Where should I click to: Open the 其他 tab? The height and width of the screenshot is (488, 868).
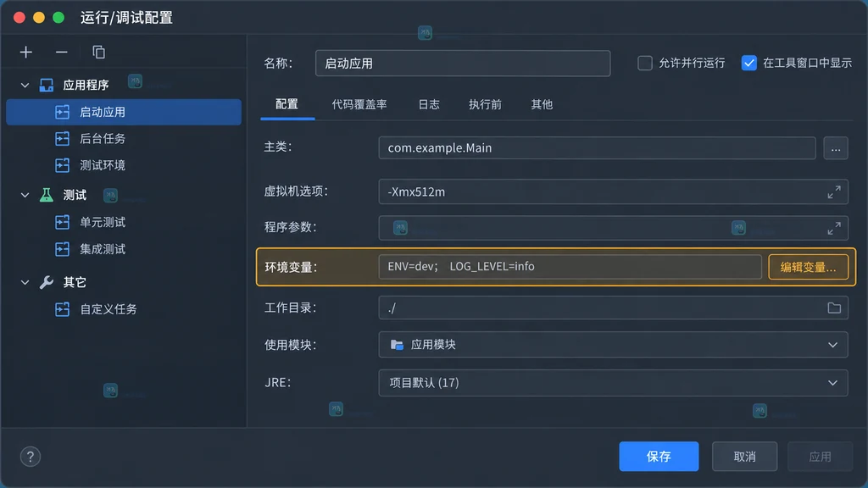click(542, 104)
